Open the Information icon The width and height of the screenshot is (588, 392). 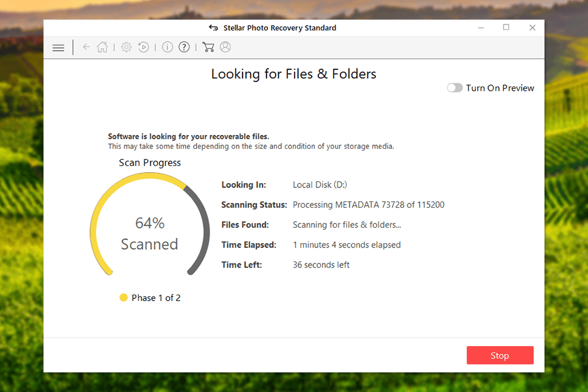click(167, 47)
